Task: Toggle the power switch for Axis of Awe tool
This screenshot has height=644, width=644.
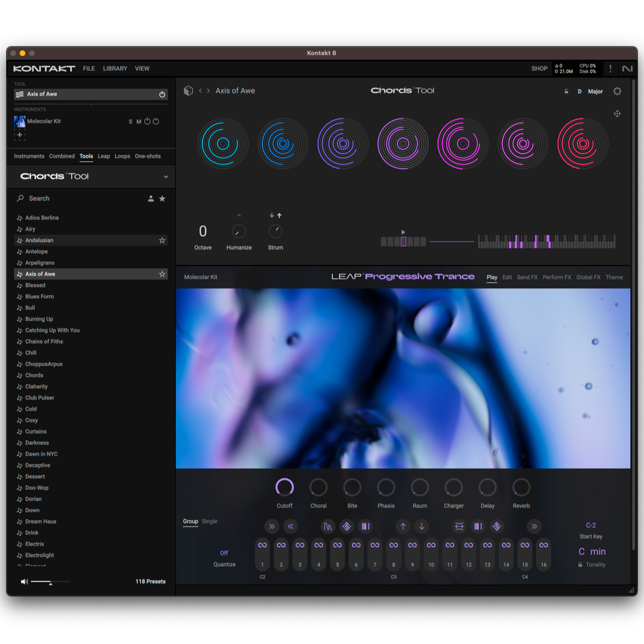Action: (162, 94)
